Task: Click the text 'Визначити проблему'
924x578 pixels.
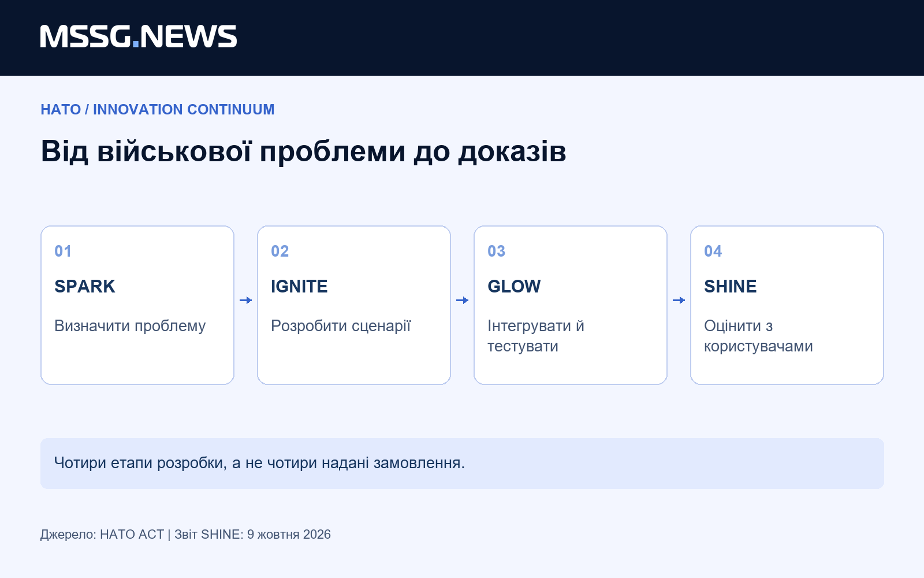Action: [130, 326]
